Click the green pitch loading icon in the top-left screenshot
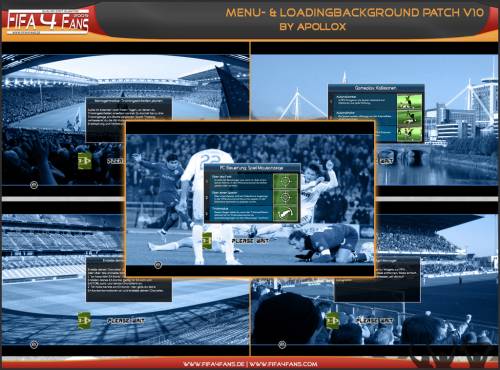Screen dimensions: 500x370 [84, 161]
